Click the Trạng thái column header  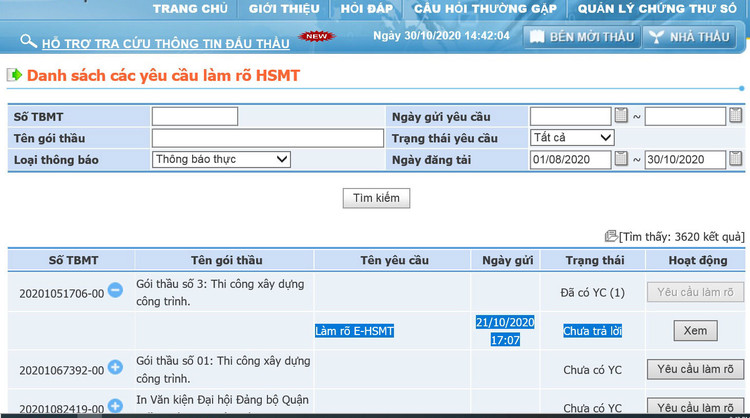coord(595,260)
